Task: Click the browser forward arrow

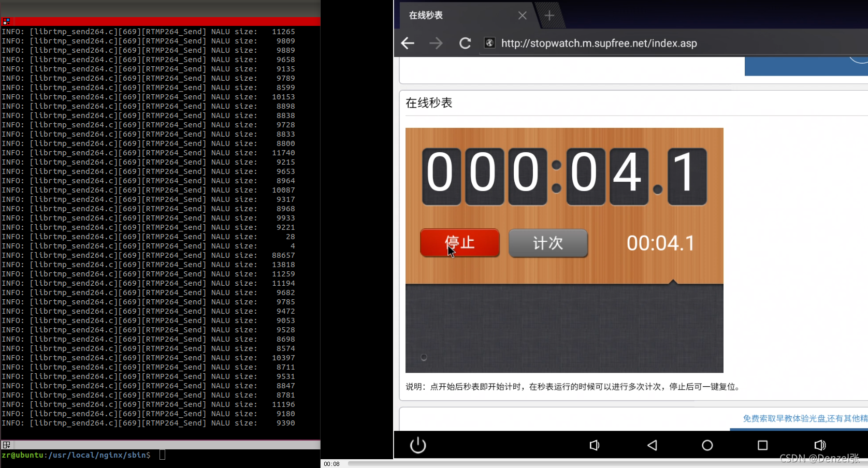Action: (x=436, y=43)
